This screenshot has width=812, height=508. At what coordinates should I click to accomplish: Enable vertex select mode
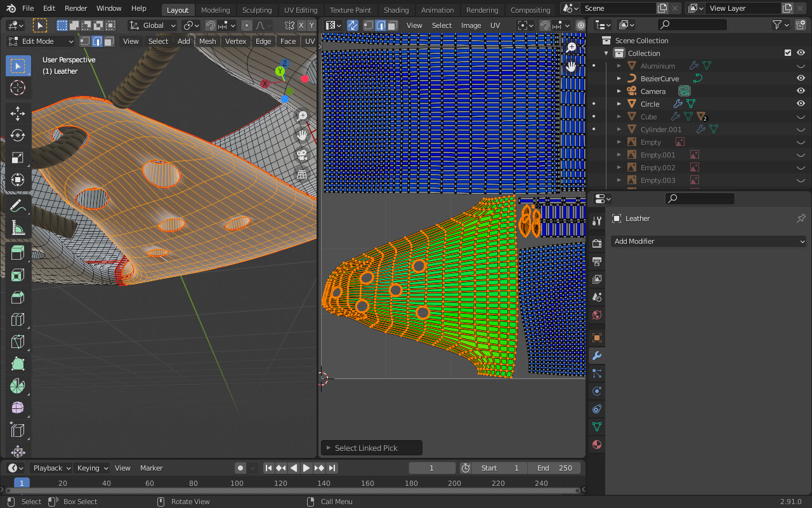85,41
